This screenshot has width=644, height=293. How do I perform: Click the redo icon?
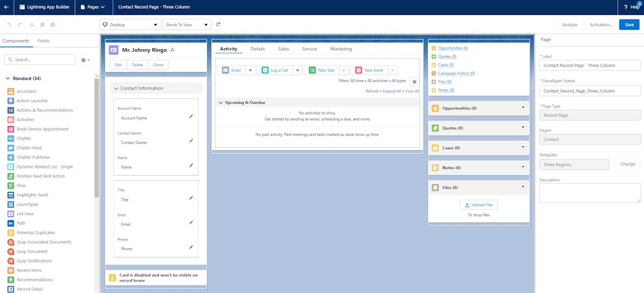20,24
